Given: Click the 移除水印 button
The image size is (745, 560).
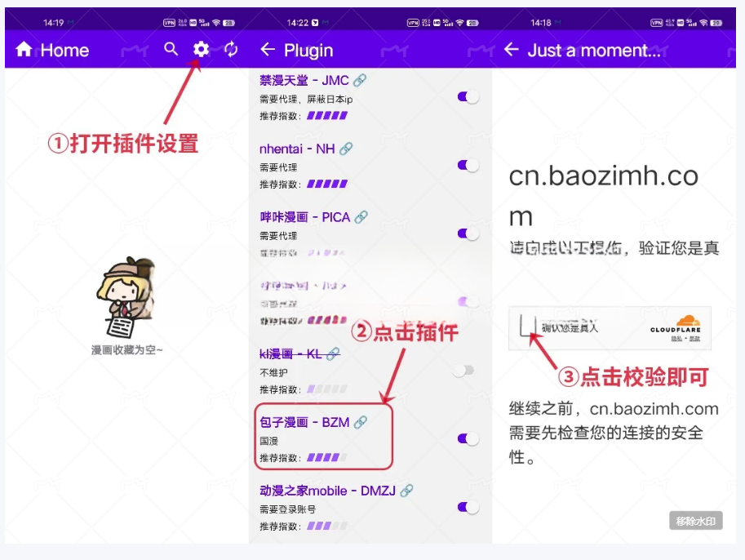Looking at the screenshot, I should coord(696,521).
